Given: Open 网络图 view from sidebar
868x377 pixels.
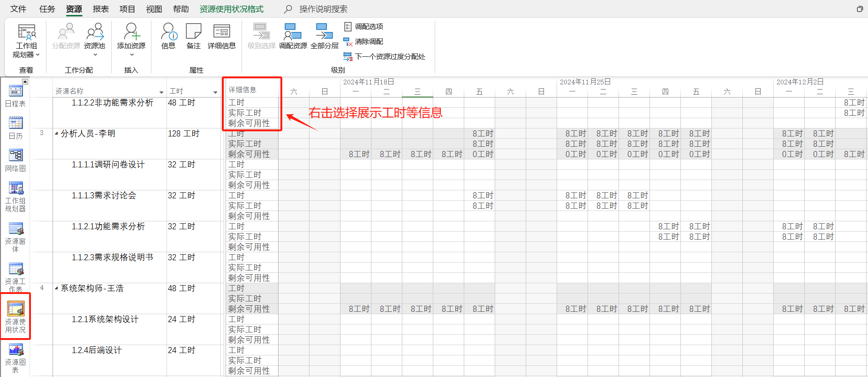Looking at the screenshot, I should click(x=15, y=161).
